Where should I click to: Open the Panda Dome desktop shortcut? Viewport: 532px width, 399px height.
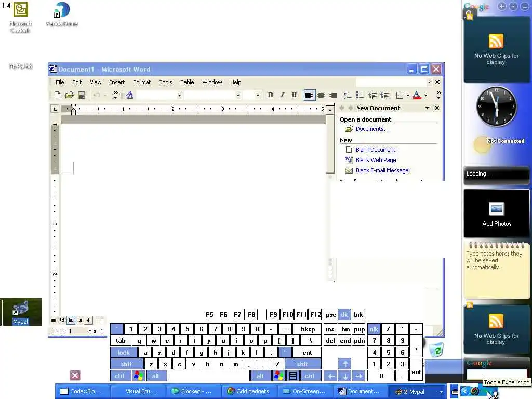coord(62,14)
